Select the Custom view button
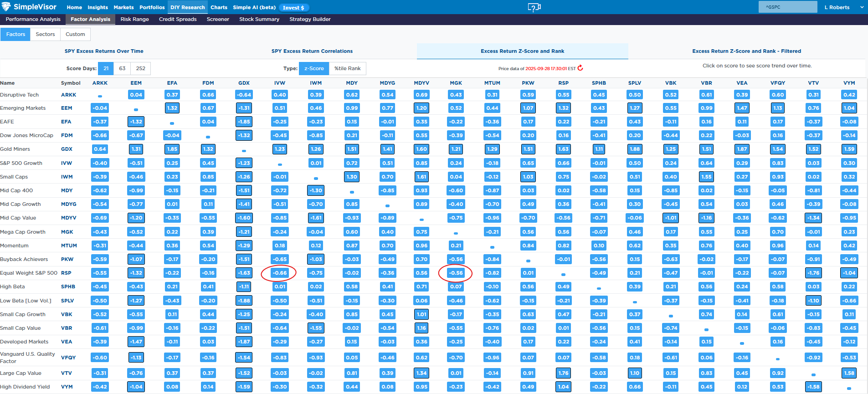 75,34
